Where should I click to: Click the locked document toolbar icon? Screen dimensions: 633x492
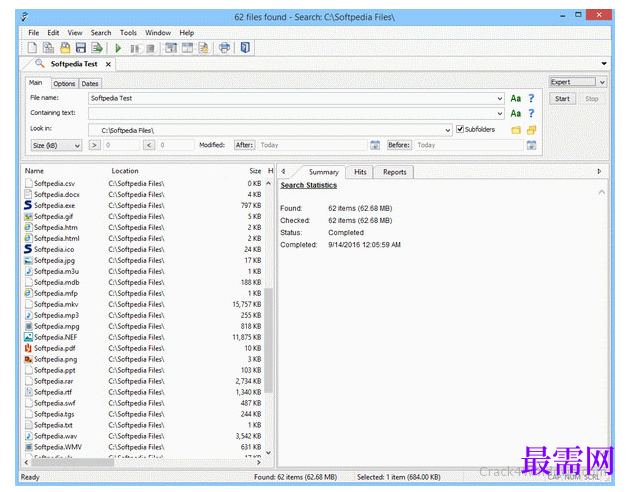click(x=203, y=48)
